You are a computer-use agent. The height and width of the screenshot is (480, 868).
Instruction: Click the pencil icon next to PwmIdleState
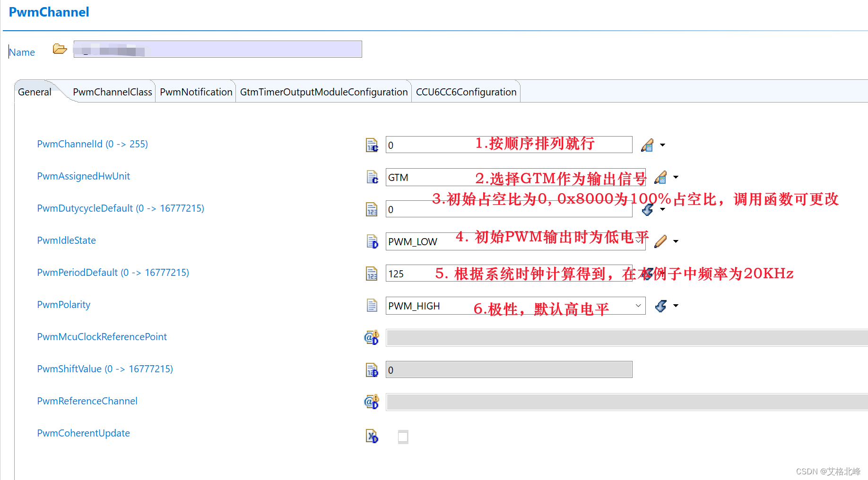click(660, 241)
